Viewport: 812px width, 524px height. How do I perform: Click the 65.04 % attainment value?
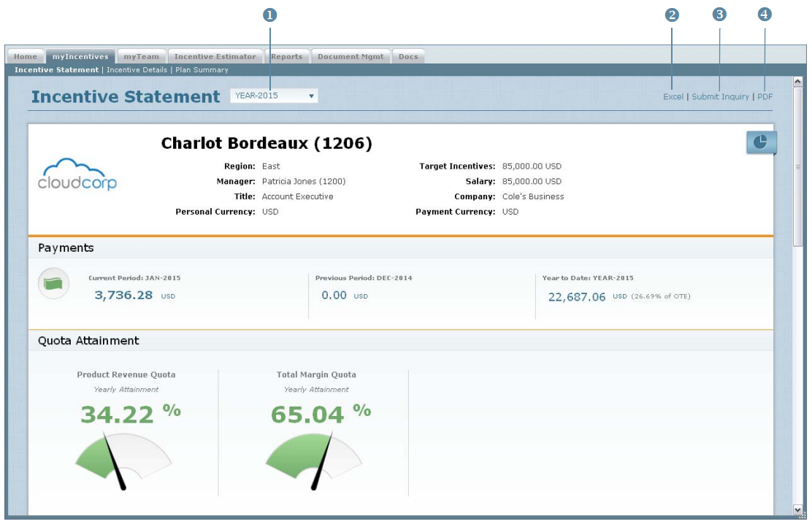click(321, 414)
